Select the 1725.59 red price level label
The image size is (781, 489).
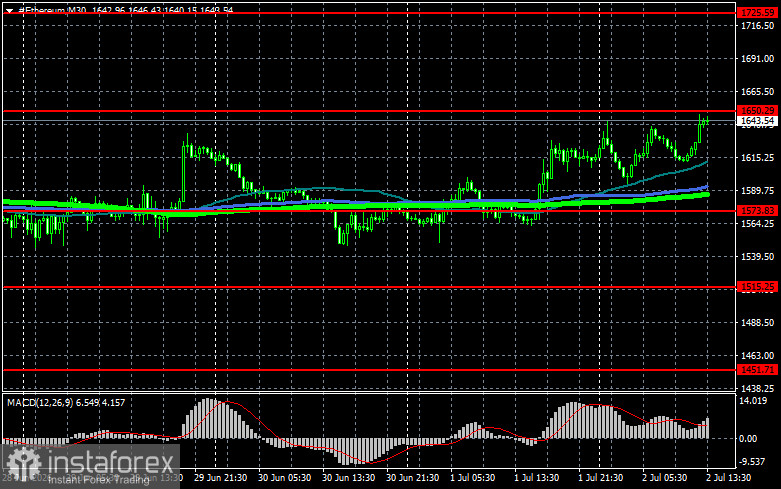(758, 12)
